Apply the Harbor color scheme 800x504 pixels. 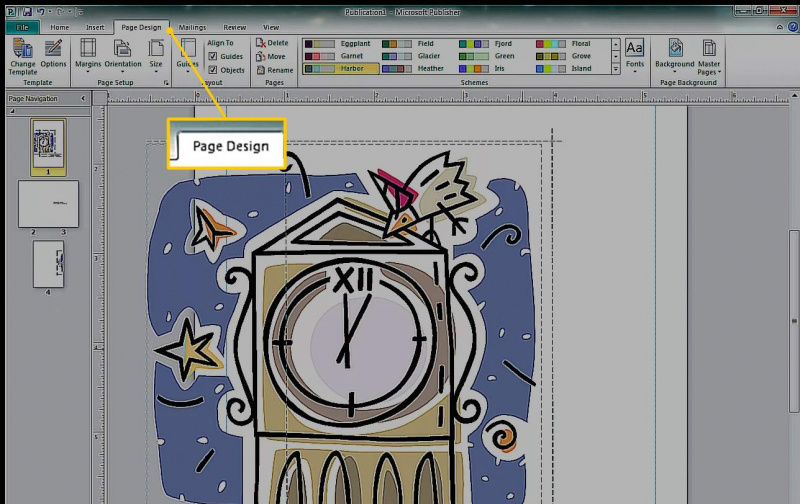(340, 68)
